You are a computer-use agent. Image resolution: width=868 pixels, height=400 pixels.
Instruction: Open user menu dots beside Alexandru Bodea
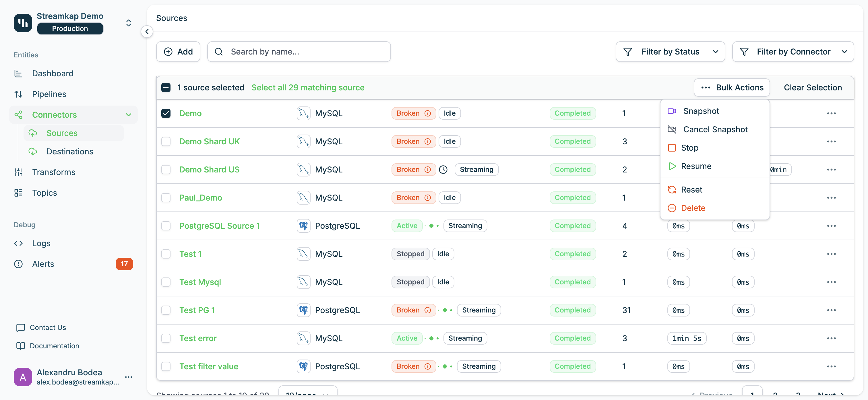[128, 377]
